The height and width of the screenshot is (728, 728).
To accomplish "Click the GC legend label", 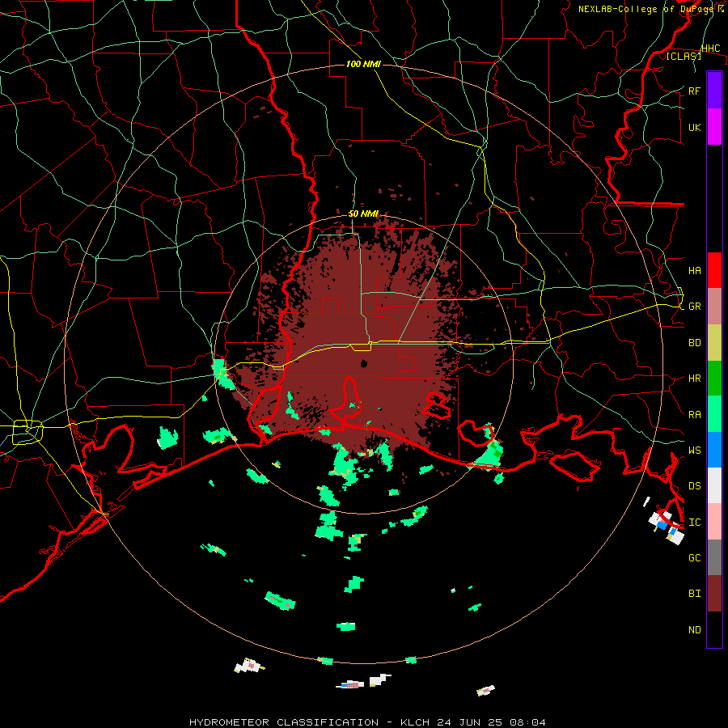I will pos(694,557).
